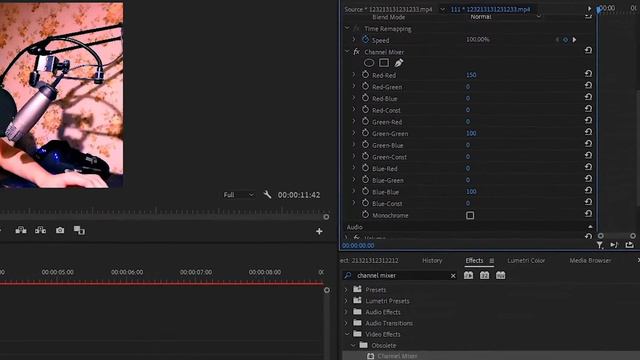
Task: Reset the Red-Const parameter
Action: click(x=588, y=109)
